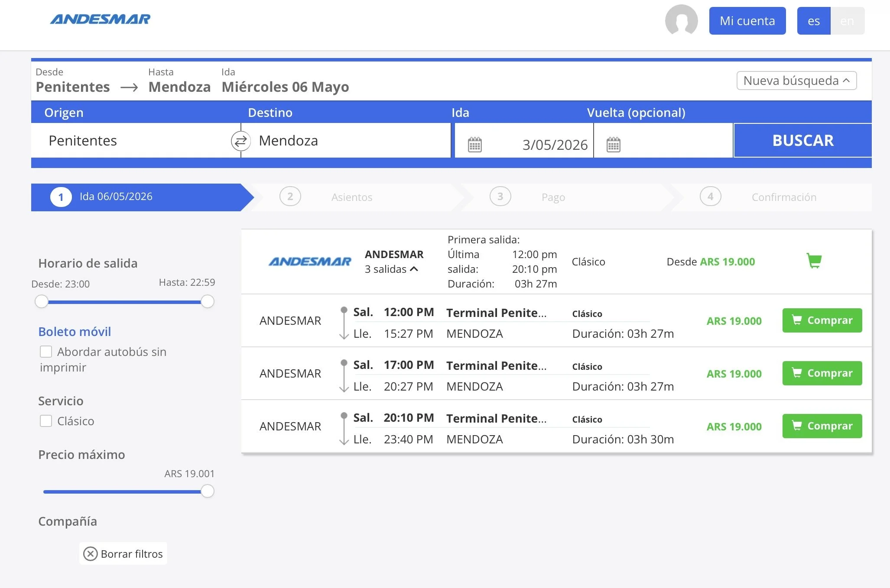Click the circled X icon in Borrar filtros
Screen dimensions: 890x588
pos(90,554)
